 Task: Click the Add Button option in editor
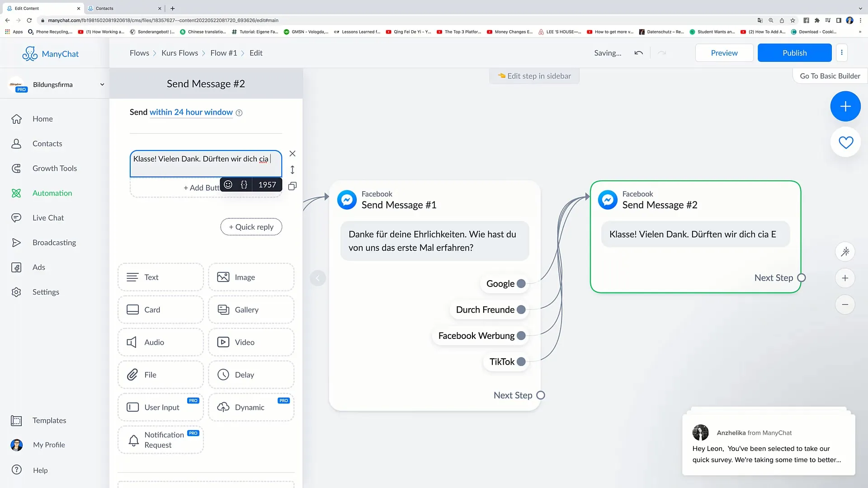pyautogui.click(x=206, y=187)
